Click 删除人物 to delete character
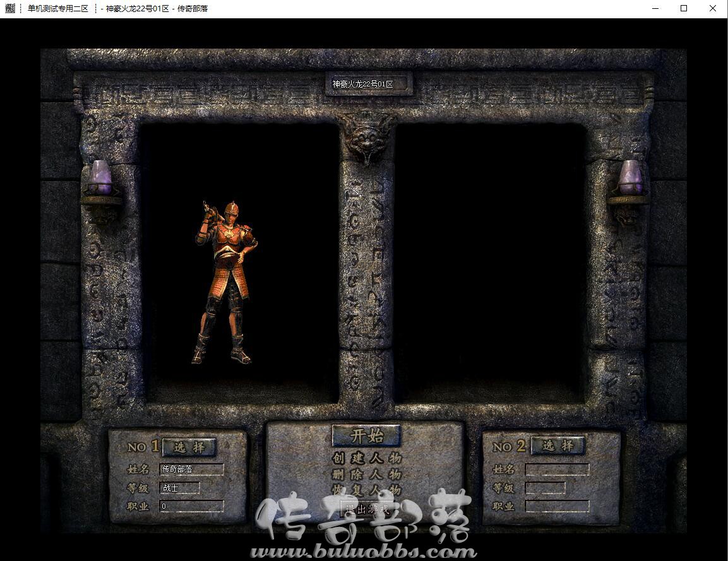The image size is (728, 561). pyautogui.click(x=366, y=474)
